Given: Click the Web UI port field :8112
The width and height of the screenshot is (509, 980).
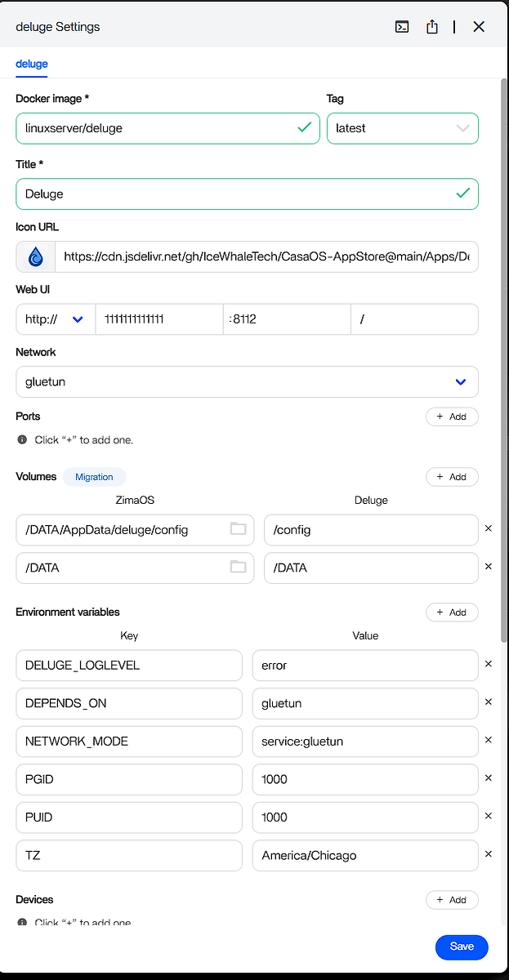Looking at the screenshot, I should 286,319.
